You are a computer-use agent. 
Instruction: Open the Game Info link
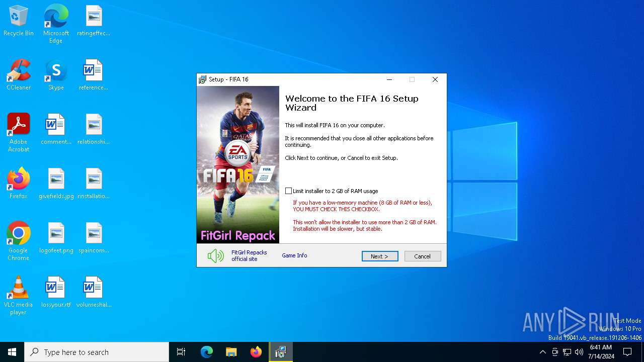coord(294,255)
